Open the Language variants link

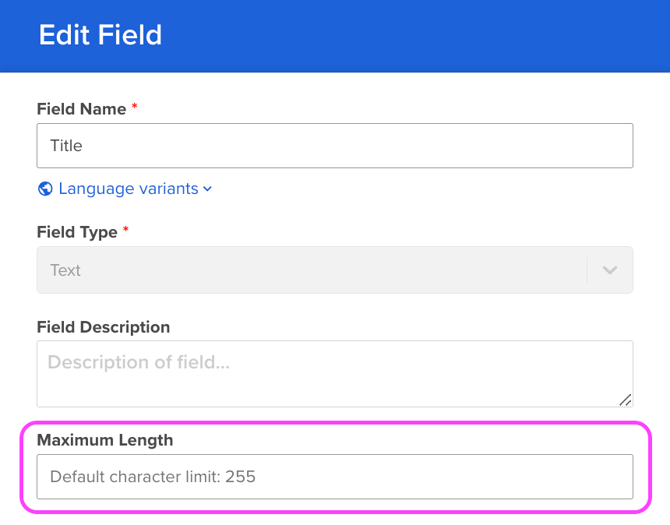128,189
